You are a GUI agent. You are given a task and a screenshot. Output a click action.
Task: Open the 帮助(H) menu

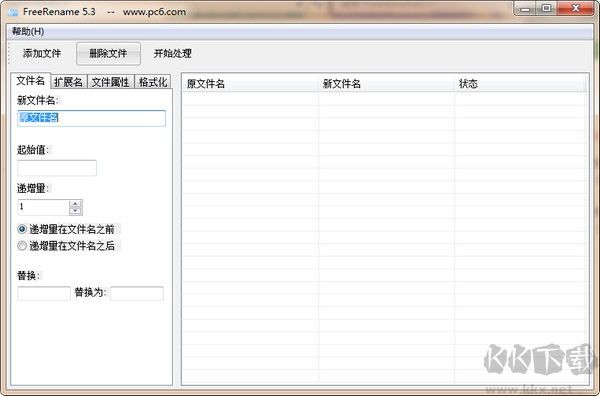pos(28,32)
